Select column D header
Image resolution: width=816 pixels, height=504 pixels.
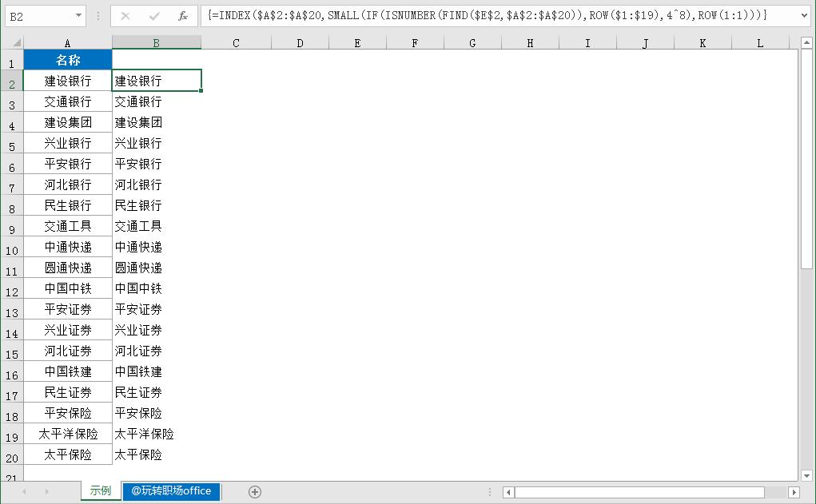pyautogui.click(x=301, y=43)
